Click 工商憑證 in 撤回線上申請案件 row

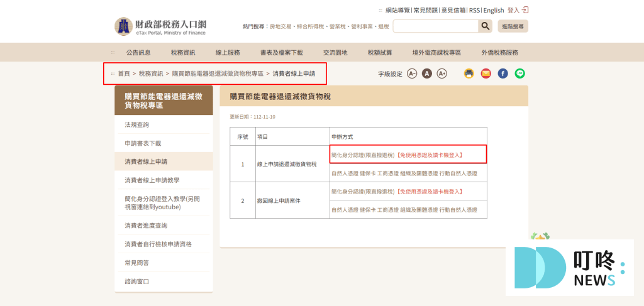pyautogui.click(x=387, y=210)
